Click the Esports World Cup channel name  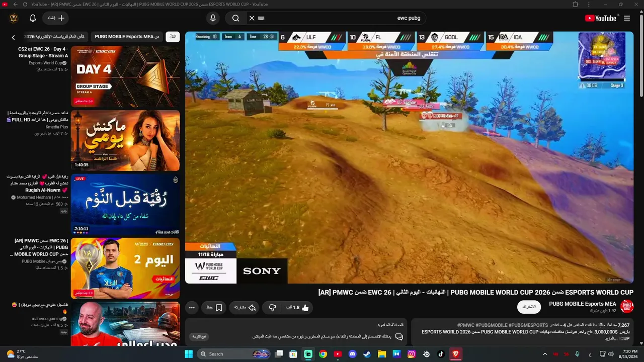pos(45,63)
